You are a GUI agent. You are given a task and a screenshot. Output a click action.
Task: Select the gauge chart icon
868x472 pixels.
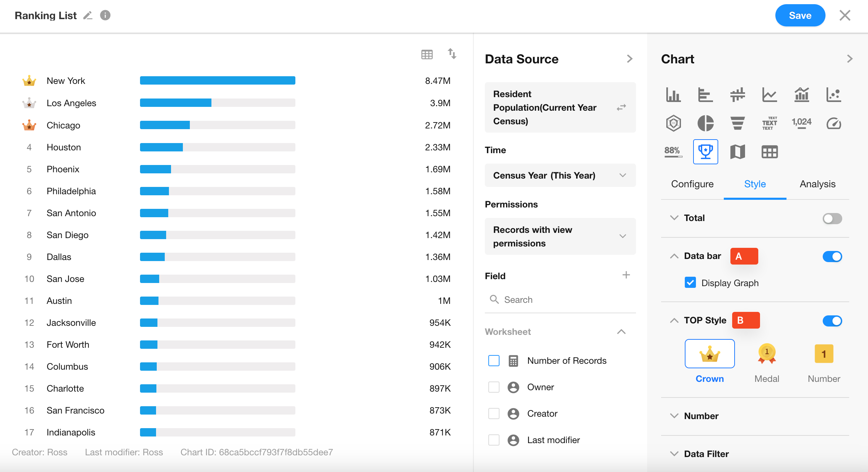(834, 123)
